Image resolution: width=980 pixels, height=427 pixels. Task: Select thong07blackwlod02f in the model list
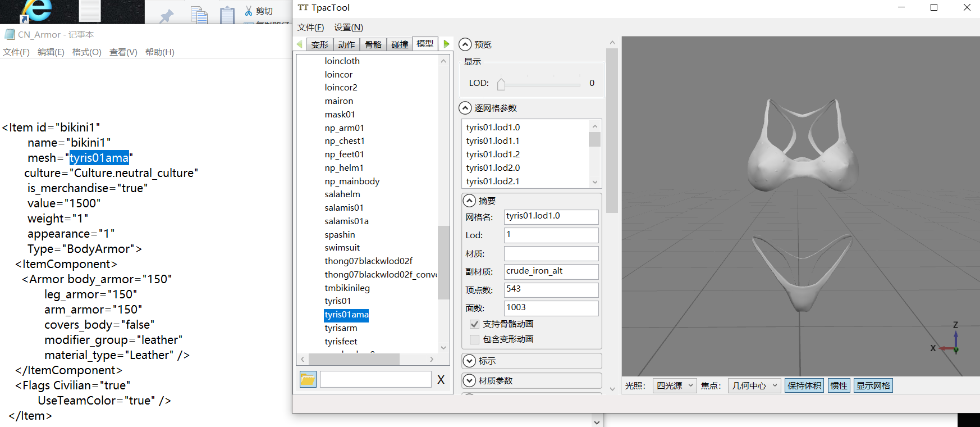click(368, 261)
